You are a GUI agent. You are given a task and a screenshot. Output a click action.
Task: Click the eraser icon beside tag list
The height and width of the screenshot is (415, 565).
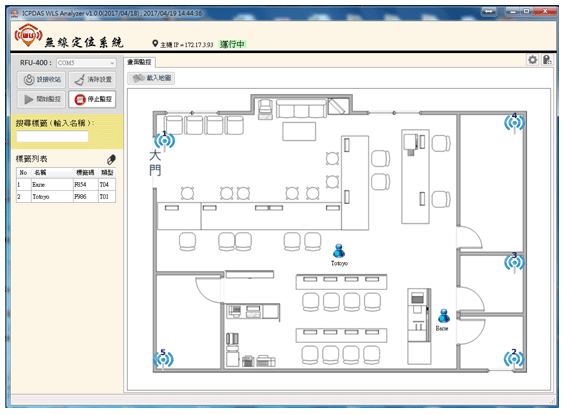[111, 159]
